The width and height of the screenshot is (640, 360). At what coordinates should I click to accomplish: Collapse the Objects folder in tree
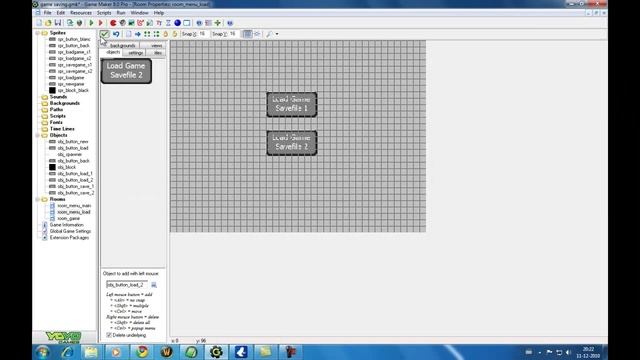[x=38, y=135]
